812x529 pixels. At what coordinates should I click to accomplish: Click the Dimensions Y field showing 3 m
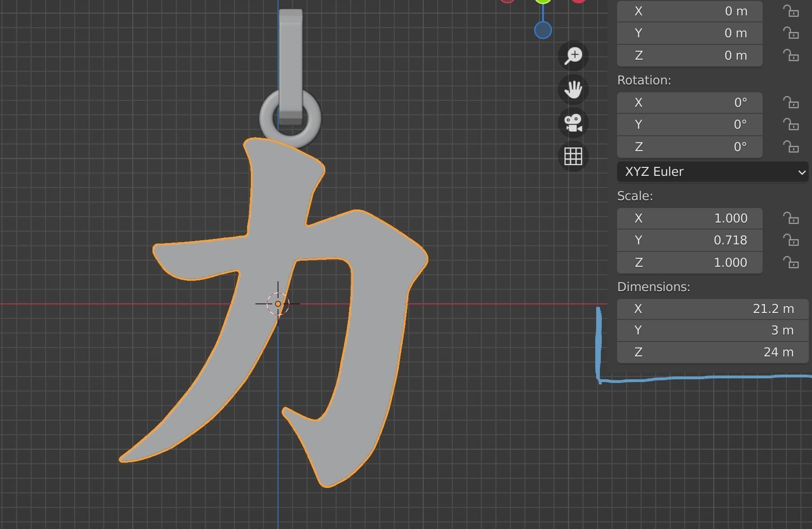point(712,330)
